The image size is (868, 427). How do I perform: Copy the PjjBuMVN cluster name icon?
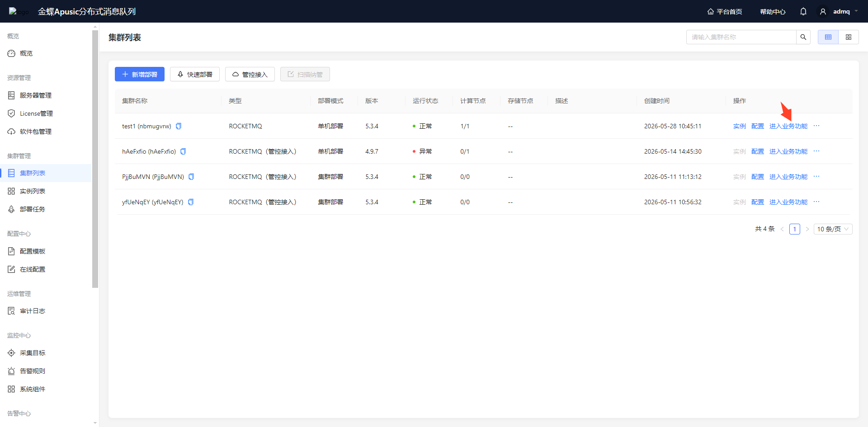(191, 177)
